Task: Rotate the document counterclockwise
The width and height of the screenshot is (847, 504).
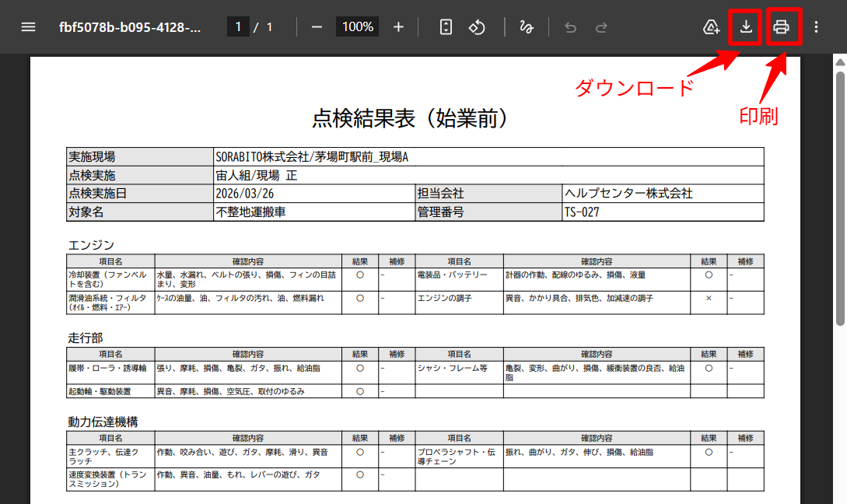Action: [x=477, y=27]
